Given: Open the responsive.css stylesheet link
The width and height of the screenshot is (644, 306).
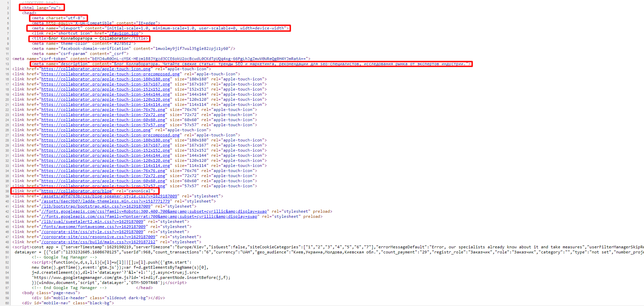Looking at the screenshot, I should 98,237.
